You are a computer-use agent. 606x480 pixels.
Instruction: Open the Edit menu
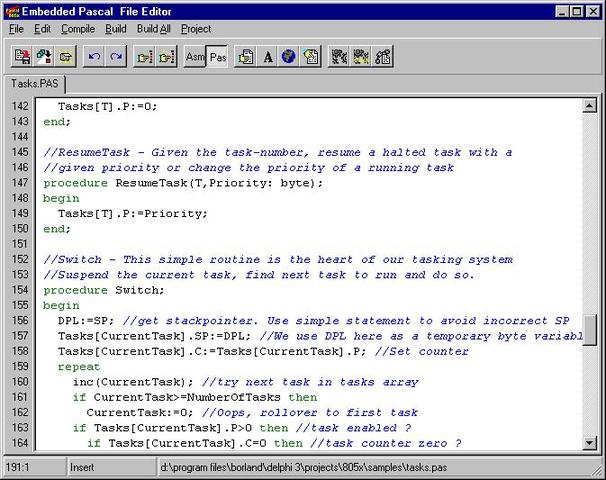pos(42,29)
